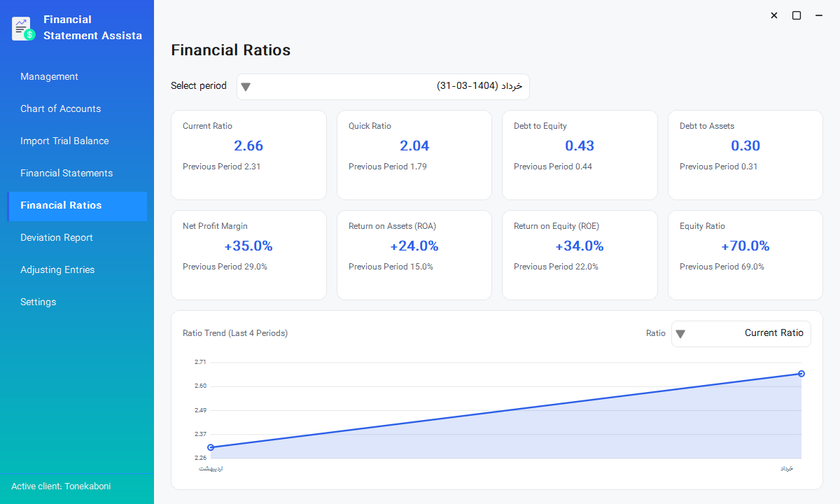The image size is (840, 504).
Task: Select the Net Profit Margin card
Action: coord(248,255)
